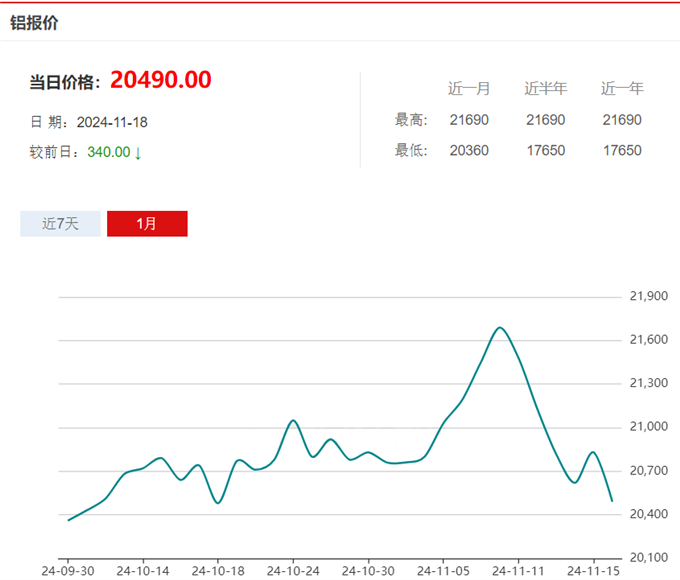Image resolution: width=680 pixels, height=580 pixels.
Task: Click the y-axis label 21,900
Action: click(649, 296)
